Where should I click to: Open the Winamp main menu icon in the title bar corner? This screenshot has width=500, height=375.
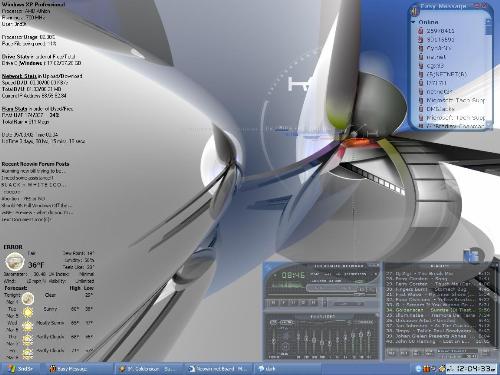[x=267, y=266]
